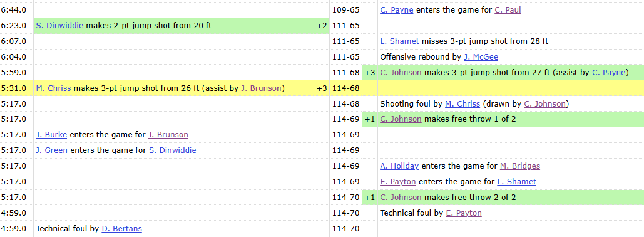Screen dimensions: 644x237
Task: Open S. Dinwiddie link in jump shot row
Action: pyautogui.click(x=59, y=26)
